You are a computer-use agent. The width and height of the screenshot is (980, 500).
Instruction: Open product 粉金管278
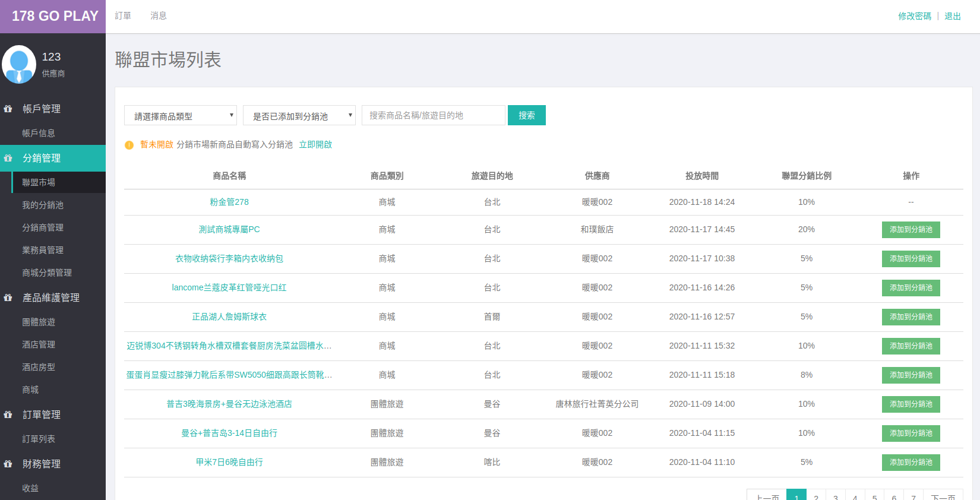coord(229,202)
